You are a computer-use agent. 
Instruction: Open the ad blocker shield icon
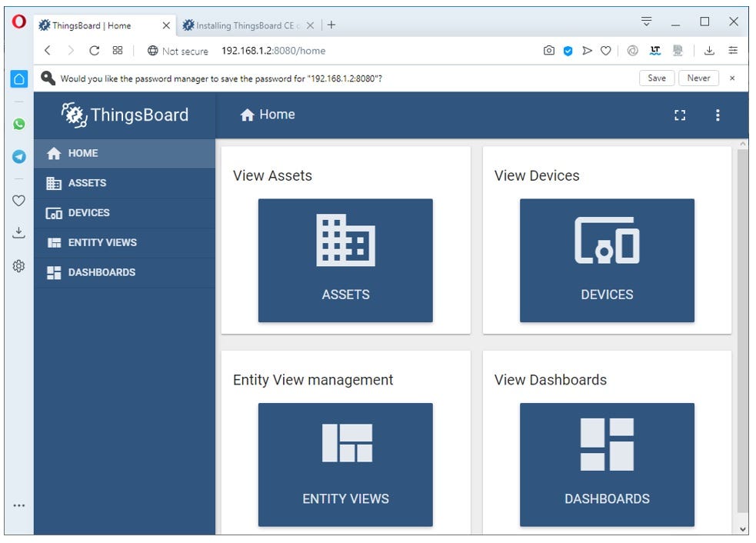(568, 51)
